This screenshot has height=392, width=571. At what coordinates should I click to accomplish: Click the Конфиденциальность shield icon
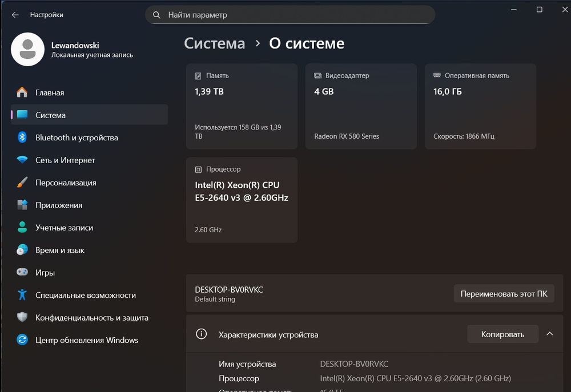click(x=22, y=317)
